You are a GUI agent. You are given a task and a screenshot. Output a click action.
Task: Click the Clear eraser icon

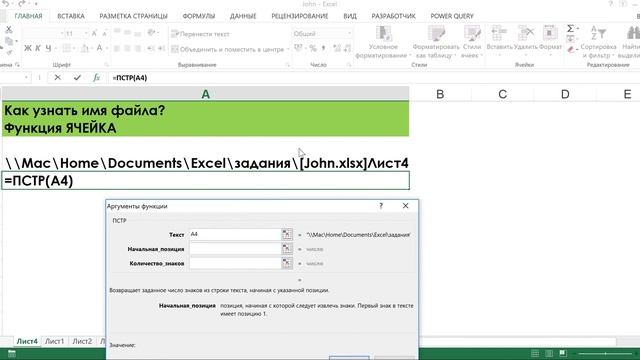[x=571, y=50]
